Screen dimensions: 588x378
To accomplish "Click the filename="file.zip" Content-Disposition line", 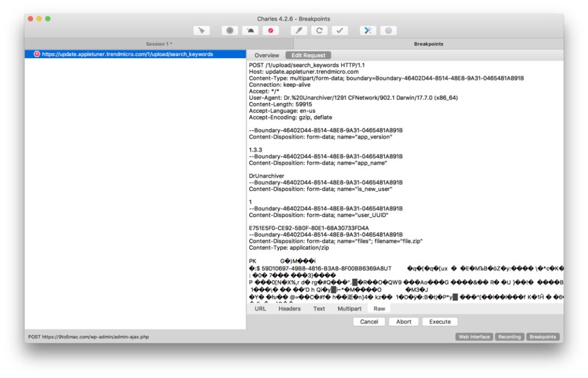I will 335,241.
